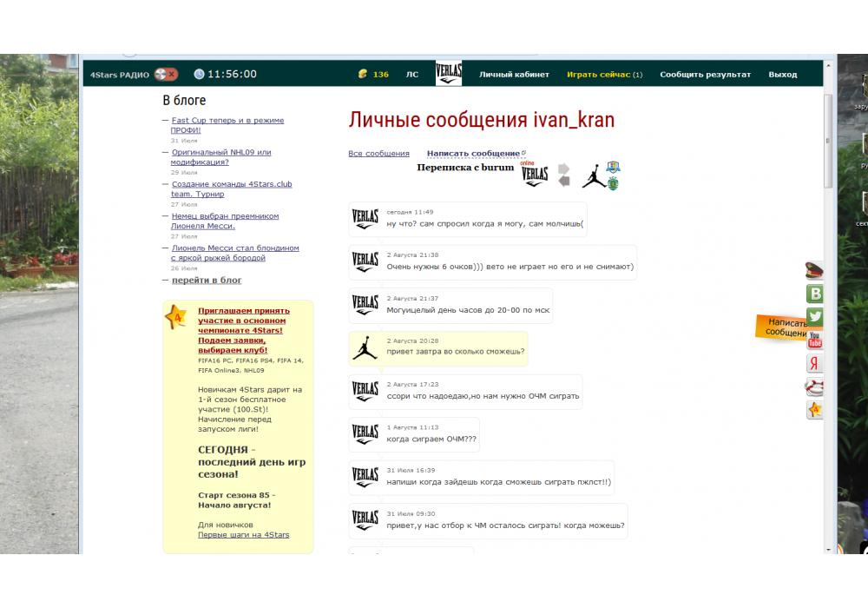The width and height of the screenshot is (868, 608).
Task: Click the перейти в блог link
Action: point(207,281)
